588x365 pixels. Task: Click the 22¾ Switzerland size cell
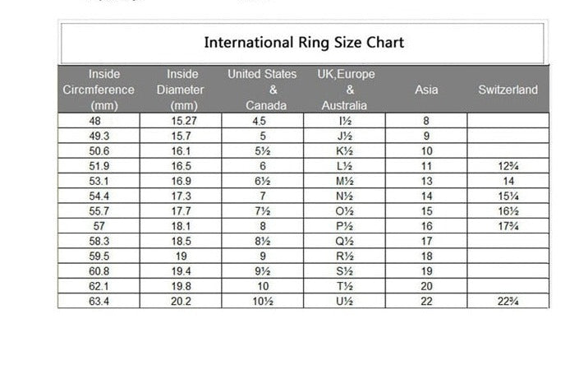(508, 302)
